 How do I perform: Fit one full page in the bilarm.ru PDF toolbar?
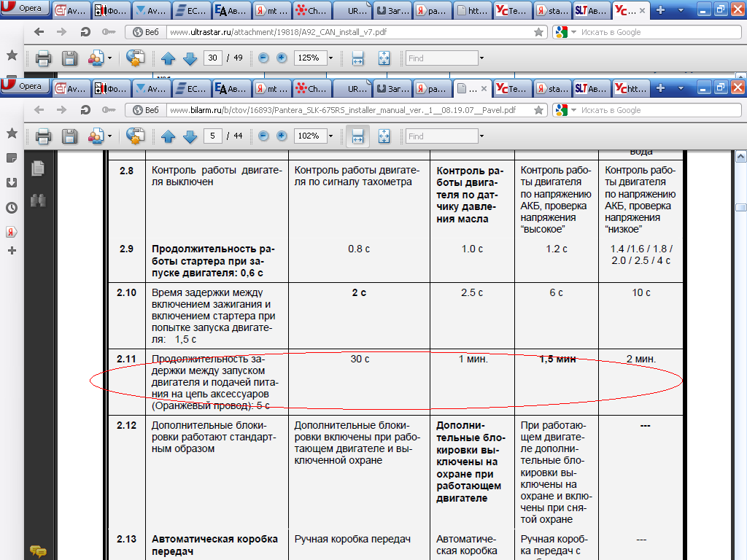384,136
